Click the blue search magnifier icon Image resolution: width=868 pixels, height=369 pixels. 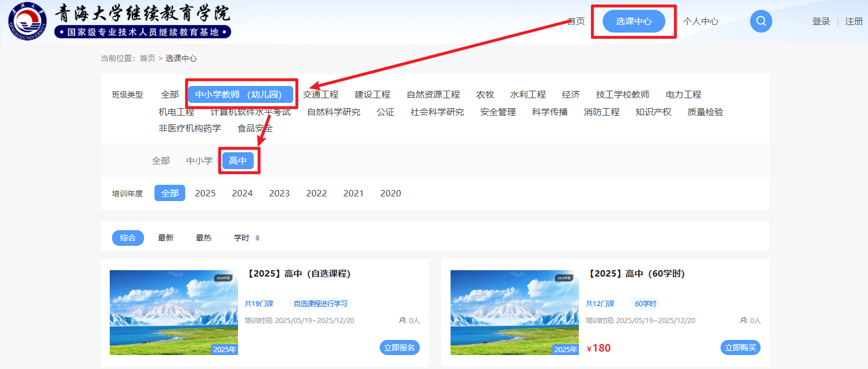click(x=761, y=22)
